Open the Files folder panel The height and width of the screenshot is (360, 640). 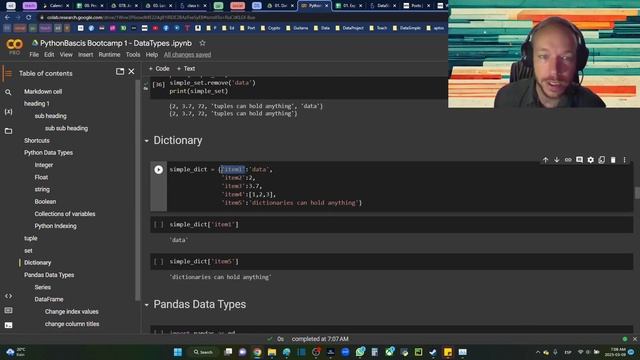coord(8,131)
